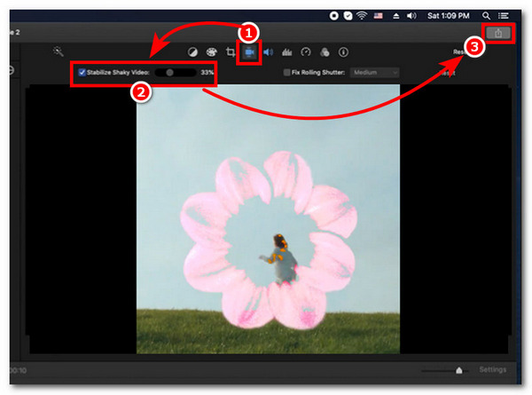Click the timeline zoom slider
Viewport: 532px width, 395px height.
point(458,370)
